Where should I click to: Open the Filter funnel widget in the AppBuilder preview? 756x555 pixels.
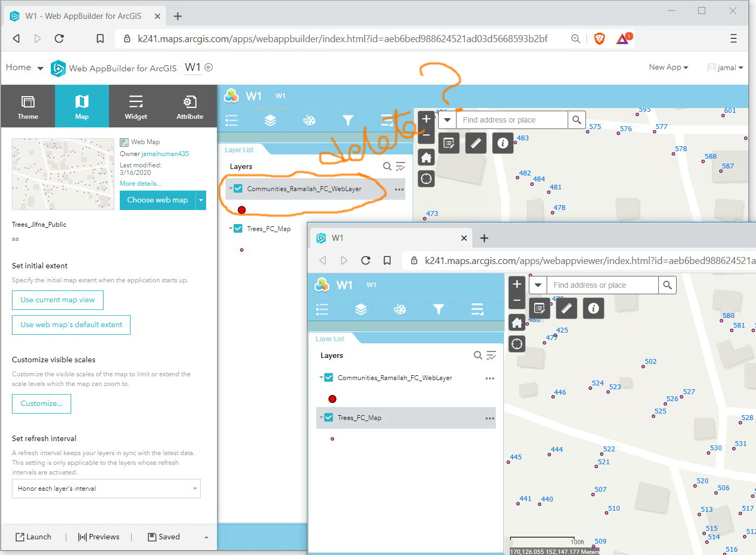[x=348, y=120]
